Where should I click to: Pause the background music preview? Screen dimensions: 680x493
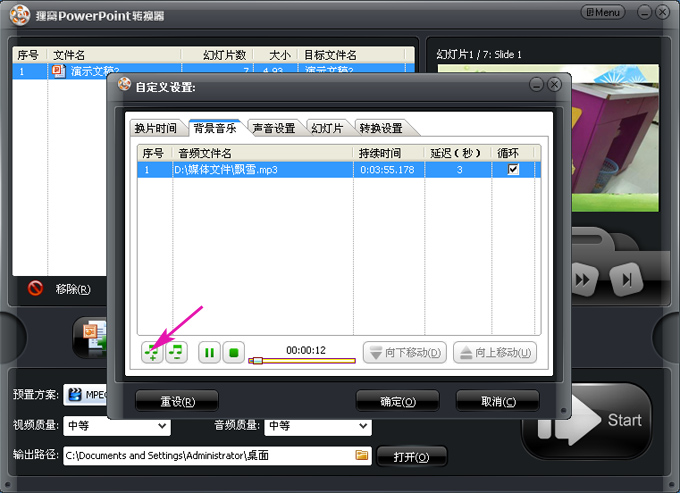click(x=209, y=353)
